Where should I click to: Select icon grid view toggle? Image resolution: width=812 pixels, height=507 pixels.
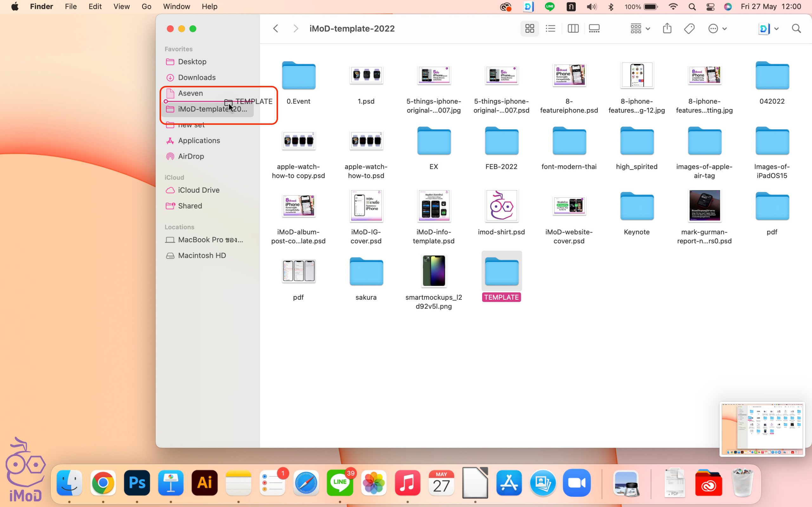point(529,29)
